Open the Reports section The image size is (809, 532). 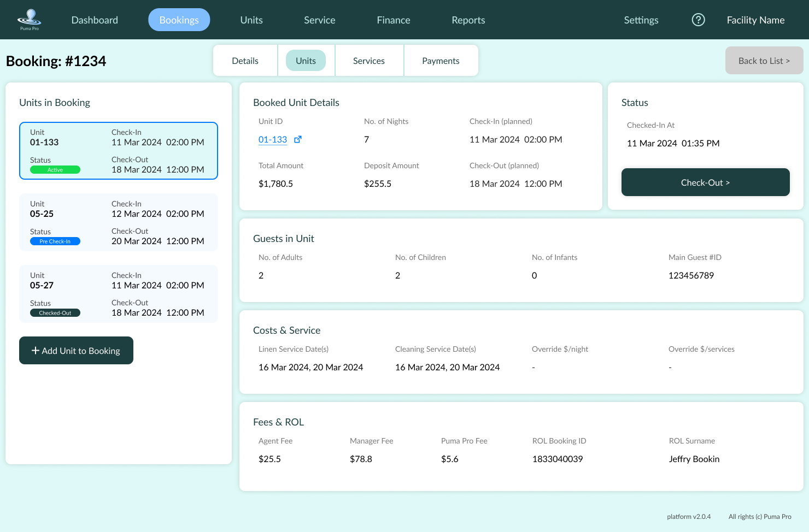[468, 20]
